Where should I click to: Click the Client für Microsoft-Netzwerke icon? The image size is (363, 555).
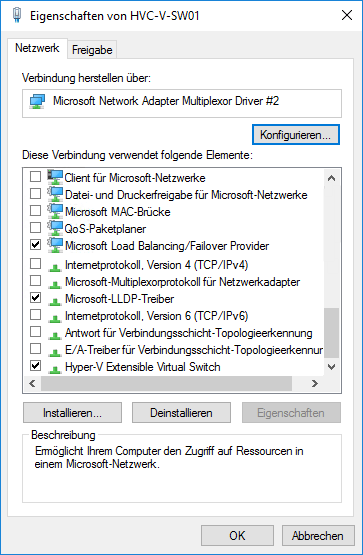pos(55,177)
